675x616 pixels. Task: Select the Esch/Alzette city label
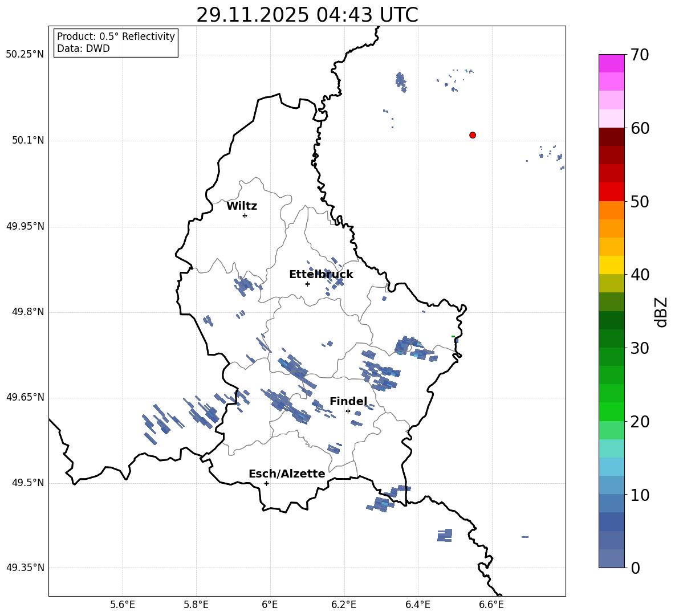[287, 474]
